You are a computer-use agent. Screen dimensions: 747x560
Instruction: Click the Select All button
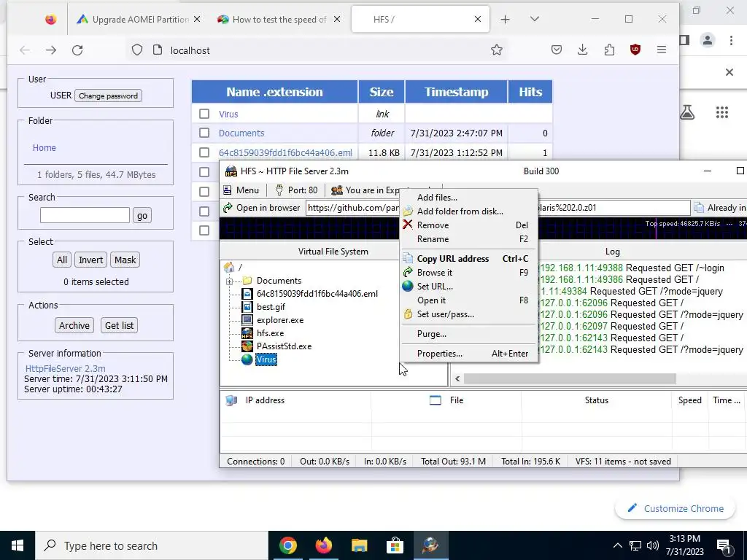[62, 260]
